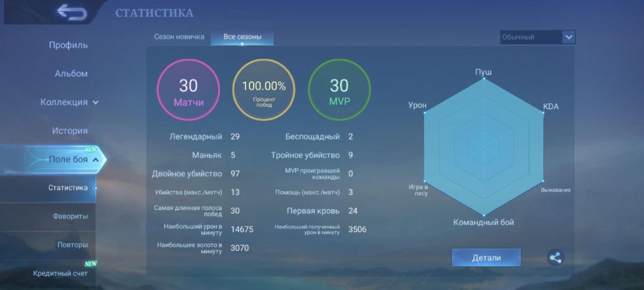This screenshot has height=290, width=644.
Task: Click the Детали button
Action: [x=486, y=258]
